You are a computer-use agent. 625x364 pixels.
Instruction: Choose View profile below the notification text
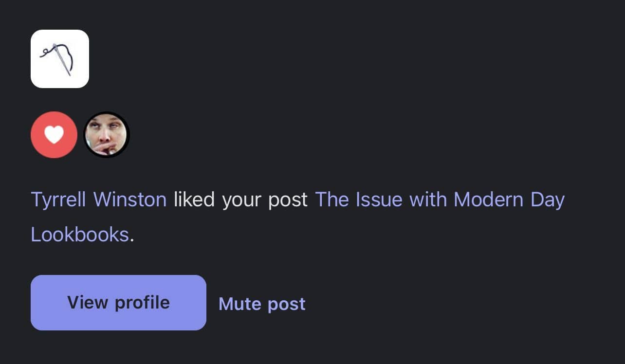(x=118, y=303)
